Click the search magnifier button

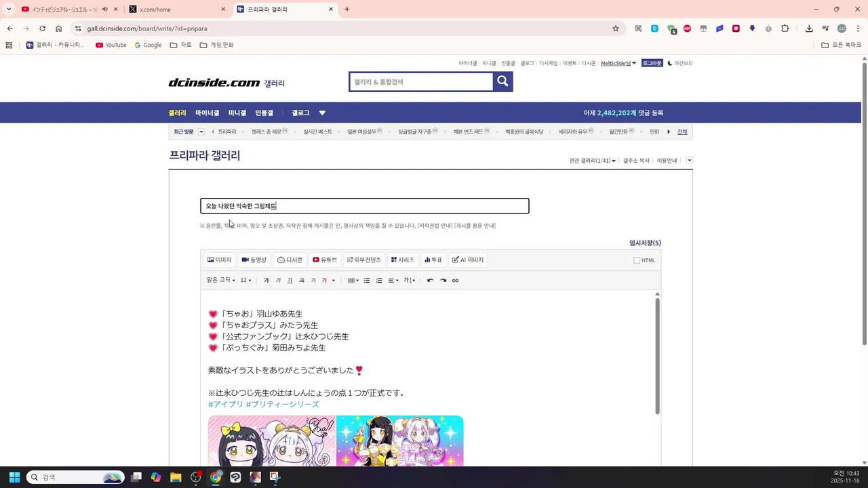[502, 81]
